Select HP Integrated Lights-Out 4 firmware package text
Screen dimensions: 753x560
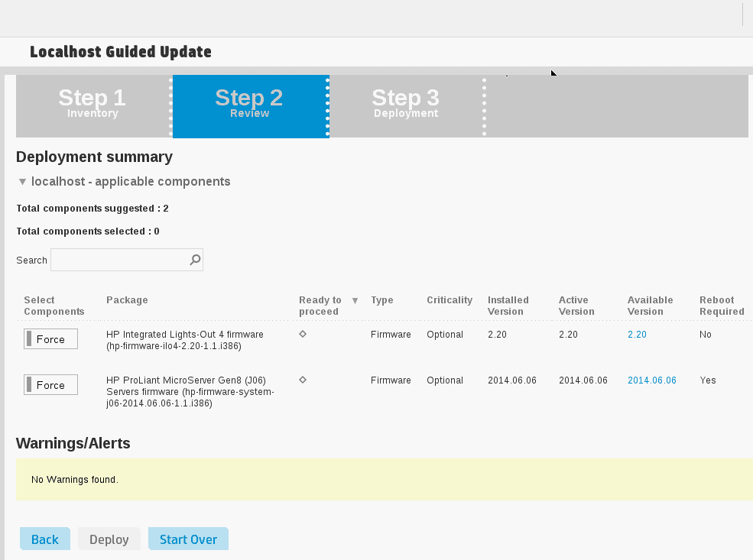pos(185,340)
